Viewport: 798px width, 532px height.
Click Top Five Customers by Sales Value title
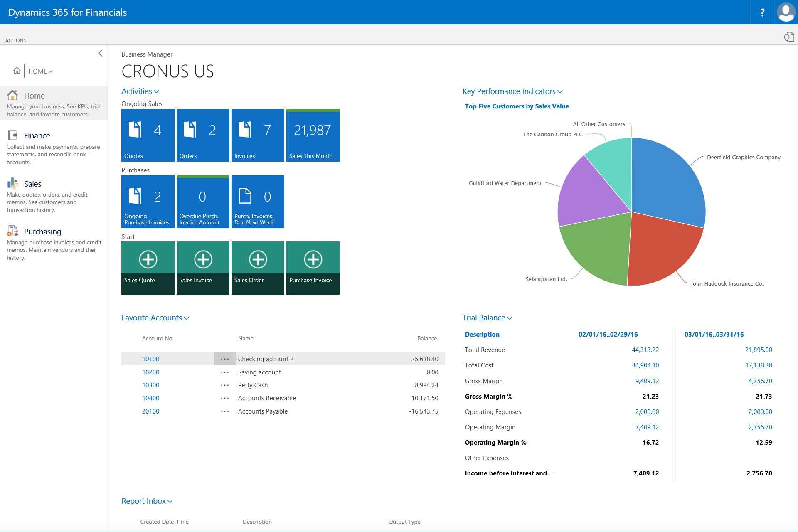pyautogui.click(x=517, y=106)
